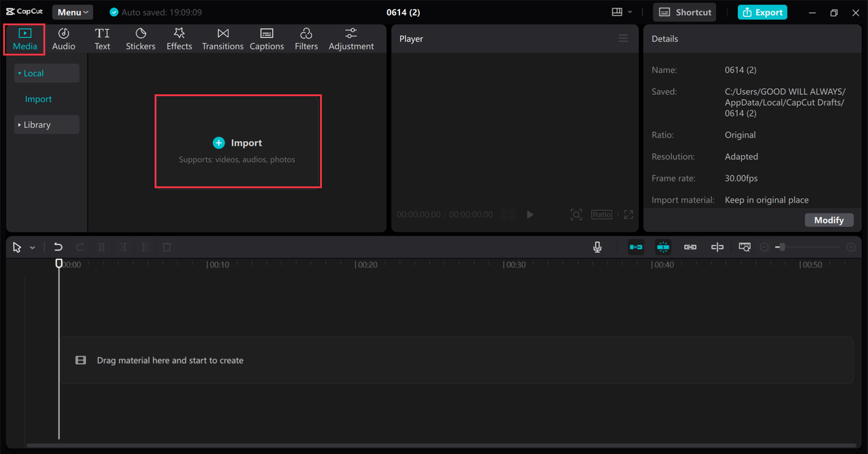Click the Ratio value Original in Details
This screenshot has height=454, width=868.
740,135
